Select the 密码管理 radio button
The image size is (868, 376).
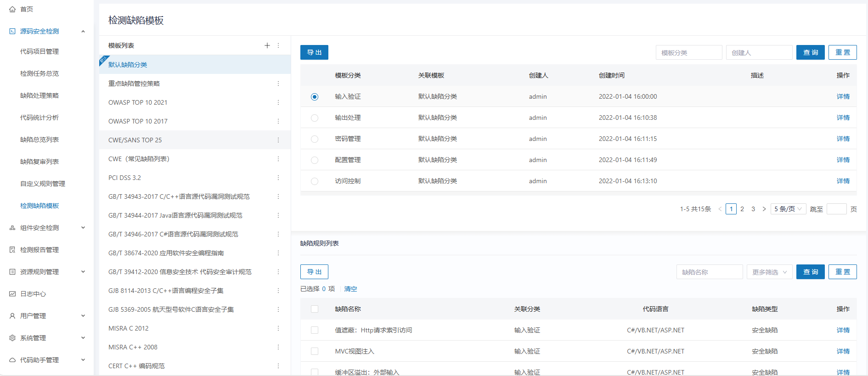(x=315, y=139)
